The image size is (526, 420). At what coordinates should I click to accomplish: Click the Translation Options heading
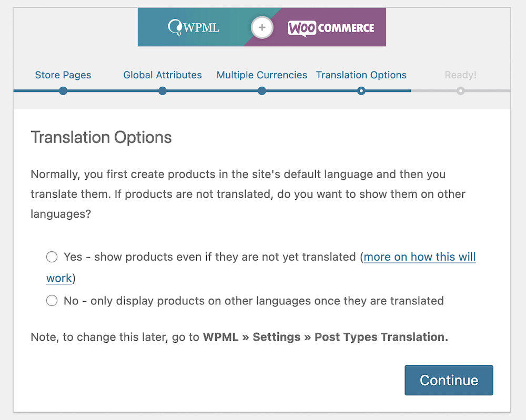tap(101, 138)
